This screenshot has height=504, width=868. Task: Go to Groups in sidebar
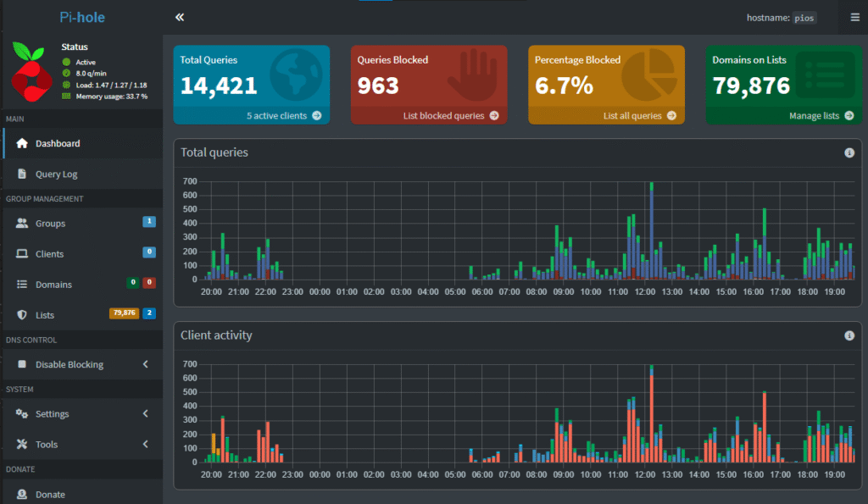tap(50, 224)
